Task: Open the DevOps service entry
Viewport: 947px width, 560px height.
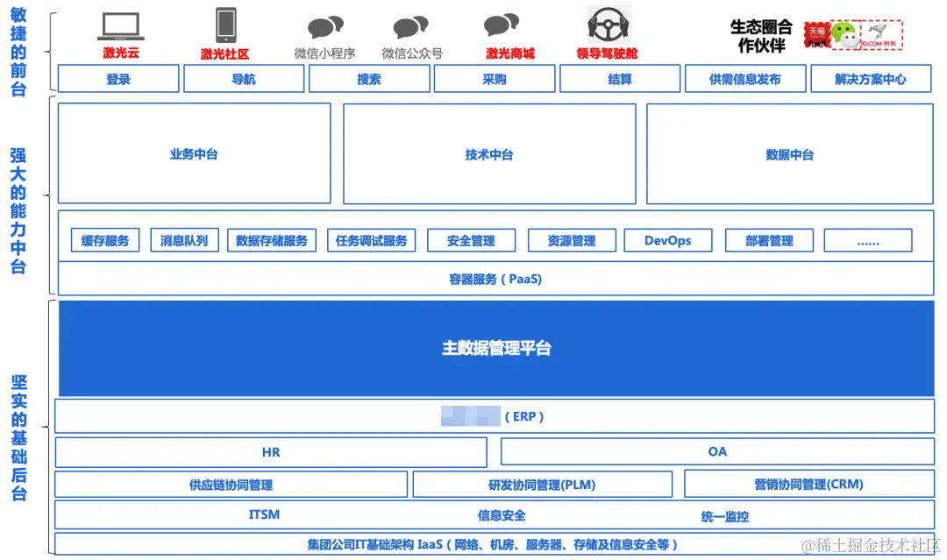Action: [x=668, y=240]
